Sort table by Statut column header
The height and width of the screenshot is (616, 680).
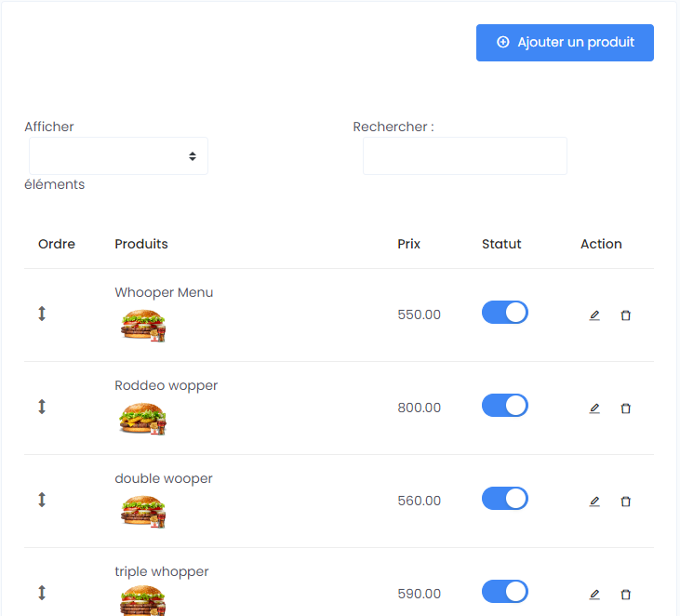click(x=501, y=244)
